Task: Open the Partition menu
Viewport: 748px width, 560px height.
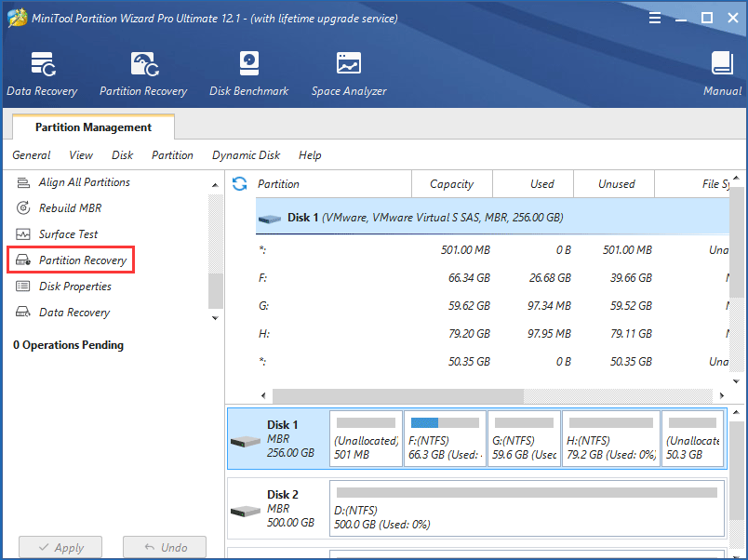Action: [x=172, y=155]
